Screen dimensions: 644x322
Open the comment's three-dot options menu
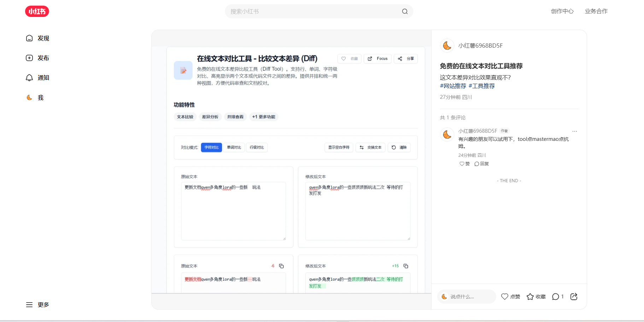[574, 131]
